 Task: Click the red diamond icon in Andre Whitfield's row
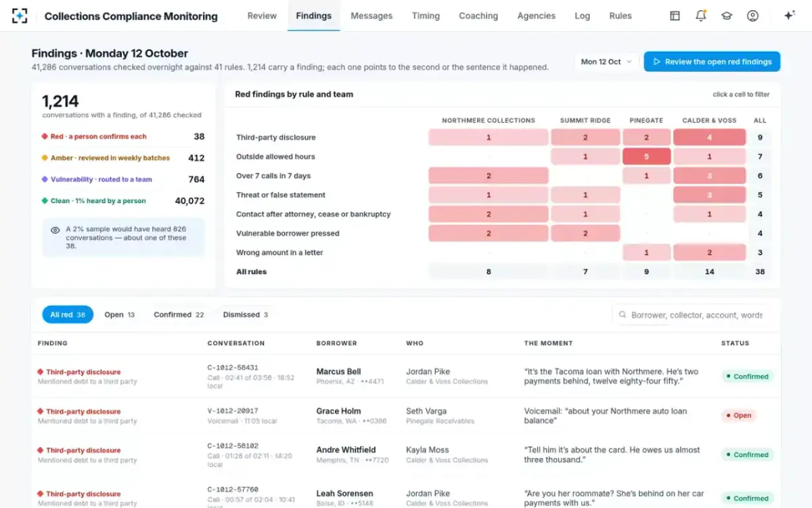[41, 450]
